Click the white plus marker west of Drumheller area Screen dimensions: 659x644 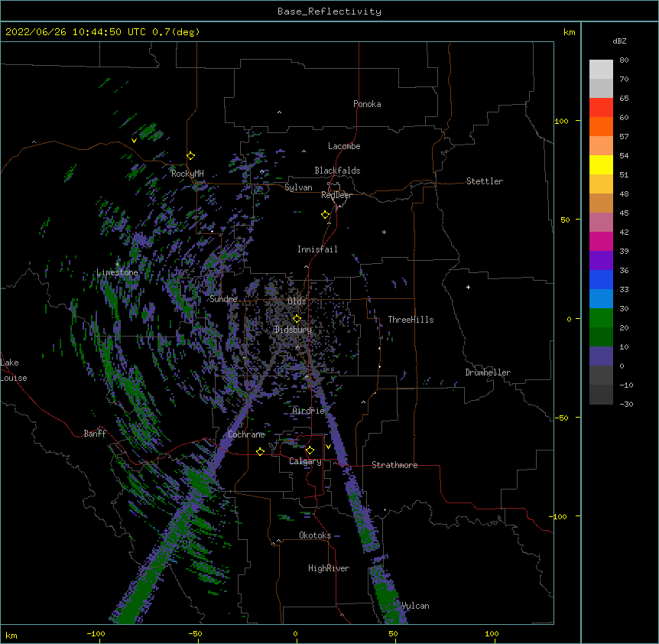point(468,287)
